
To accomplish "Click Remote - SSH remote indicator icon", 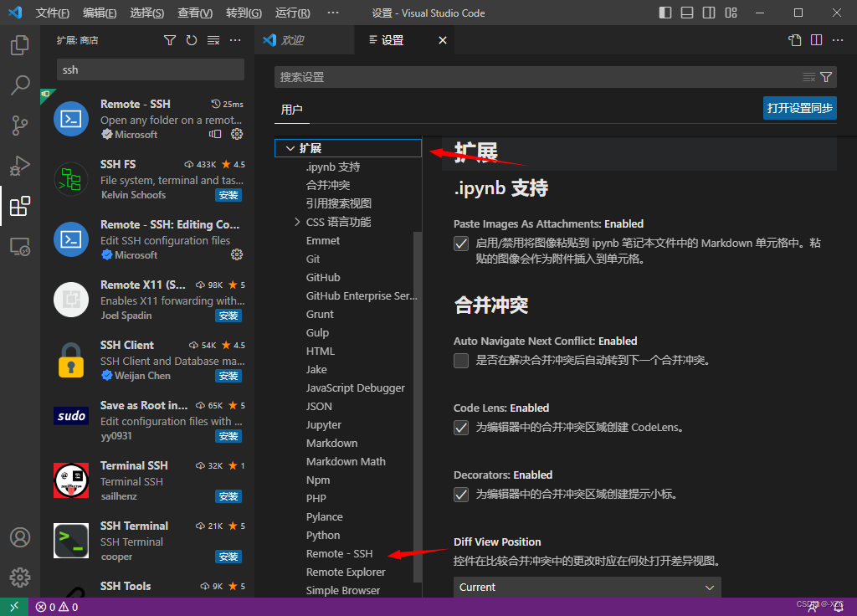I will pos(215,134).
